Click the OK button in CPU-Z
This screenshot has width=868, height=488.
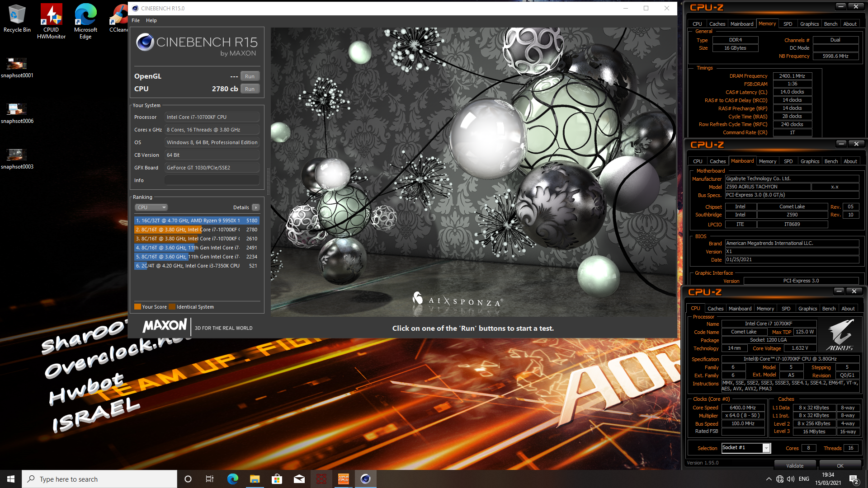(x=840, y=465)
